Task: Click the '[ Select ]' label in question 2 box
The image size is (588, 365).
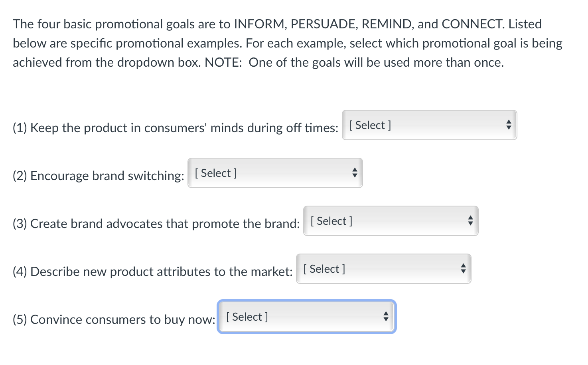Action: [215, 173]
